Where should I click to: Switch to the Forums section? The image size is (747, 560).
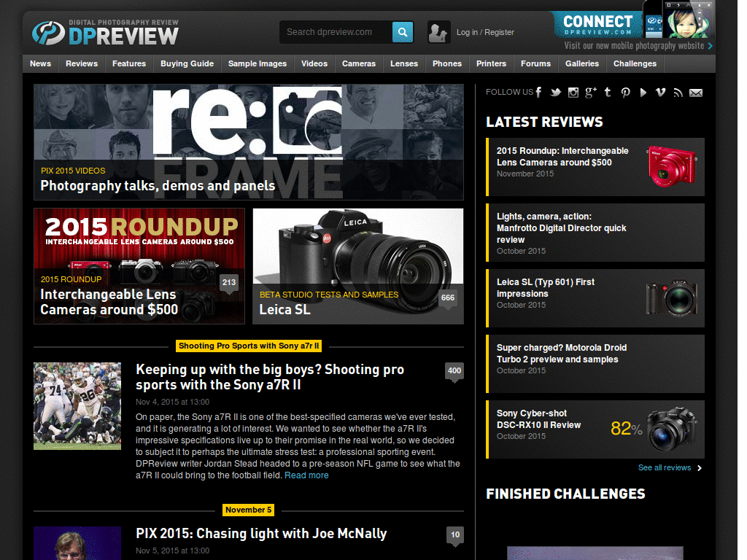(x=535, y=63)
